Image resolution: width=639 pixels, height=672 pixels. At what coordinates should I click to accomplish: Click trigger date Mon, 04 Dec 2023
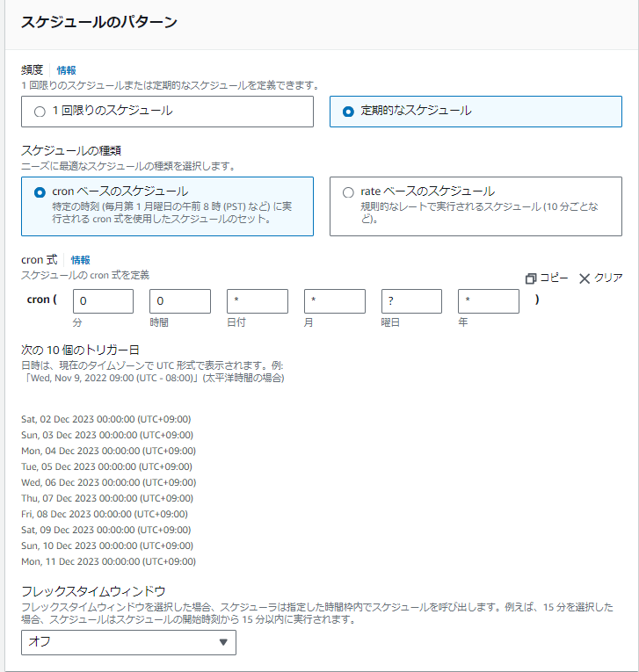click(108, 451)
